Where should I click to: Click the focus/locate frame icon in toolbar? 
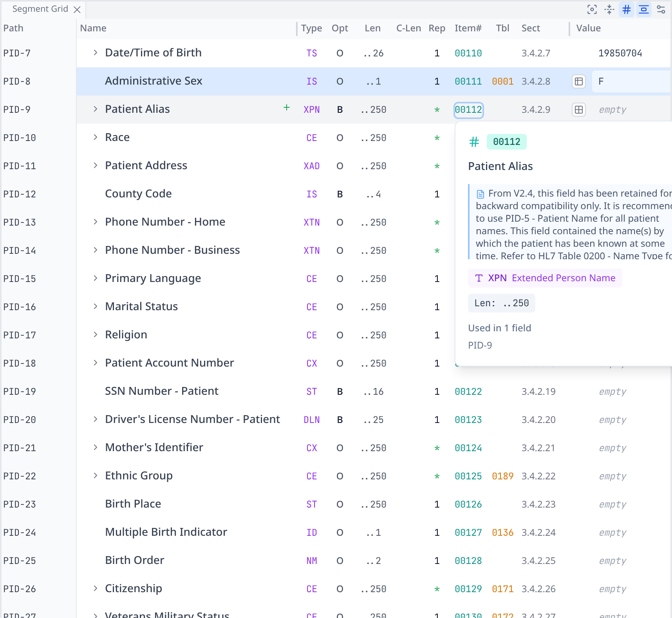pyautogui.click(x=592, y=9)
